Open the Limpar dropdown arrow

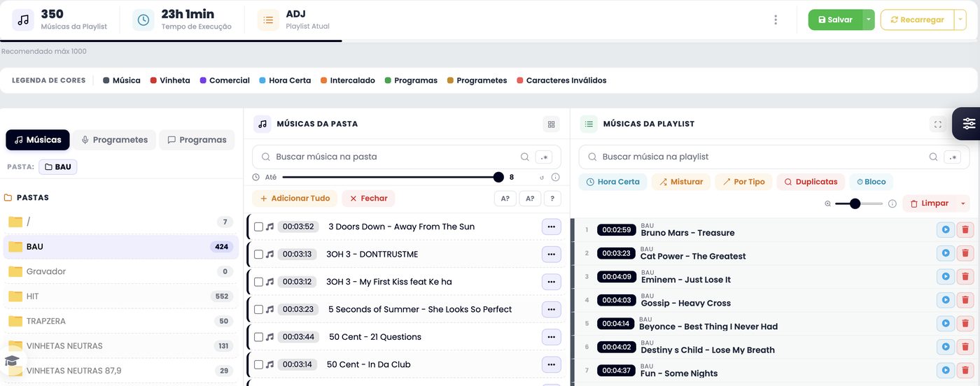click(962, 203)
